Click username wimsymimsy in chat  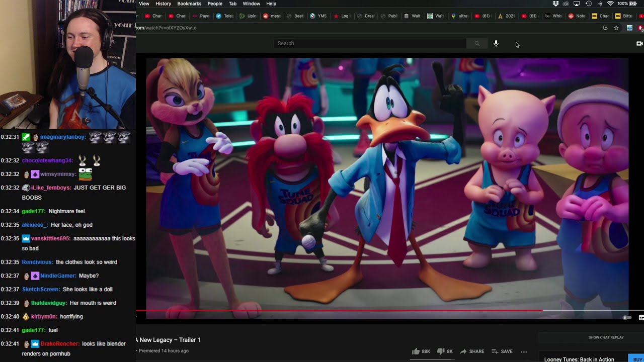[x=58, y=174]
